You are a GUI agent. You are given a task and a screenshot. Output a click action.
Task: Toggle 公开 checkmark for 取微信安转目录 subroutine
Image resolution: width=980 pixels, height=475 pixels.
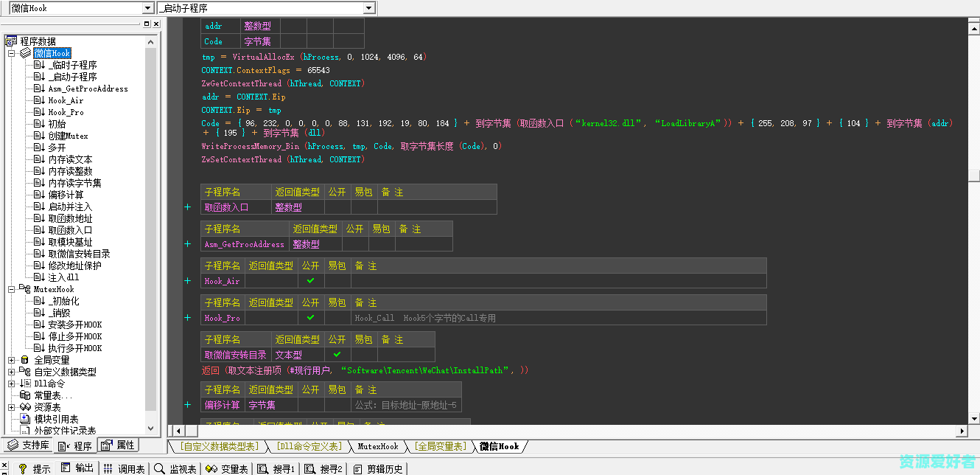[337, 355]
